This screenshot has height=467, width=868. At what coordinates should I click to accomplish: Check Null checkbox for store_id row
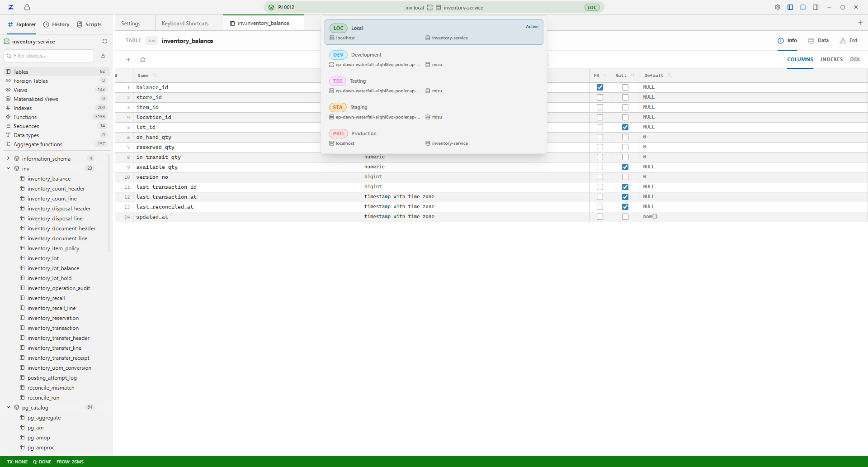tap(625, 97)
